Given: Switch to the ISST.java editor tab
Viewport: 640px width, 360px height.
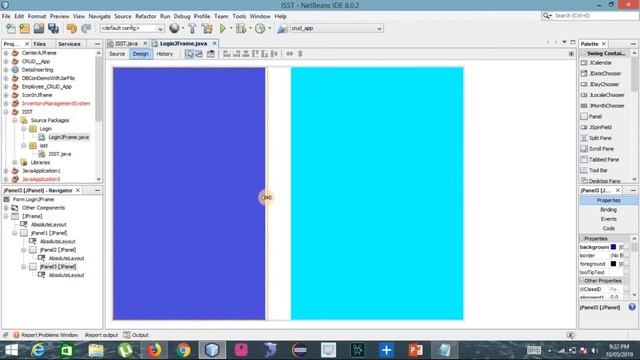Looking at the screenshot, I should coord(126,43).
